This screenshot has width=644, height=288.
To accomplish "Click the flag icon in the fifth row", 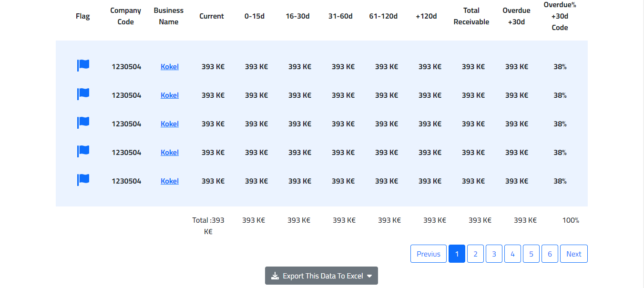I will point(83,180).
